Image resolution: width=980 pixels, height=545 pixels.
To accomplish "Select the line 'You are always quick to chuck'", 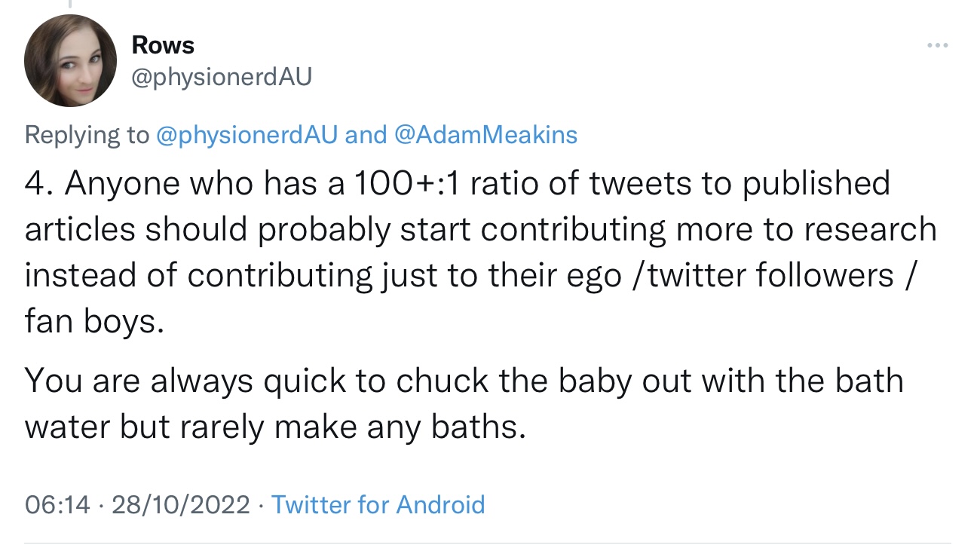I will 464,381.
